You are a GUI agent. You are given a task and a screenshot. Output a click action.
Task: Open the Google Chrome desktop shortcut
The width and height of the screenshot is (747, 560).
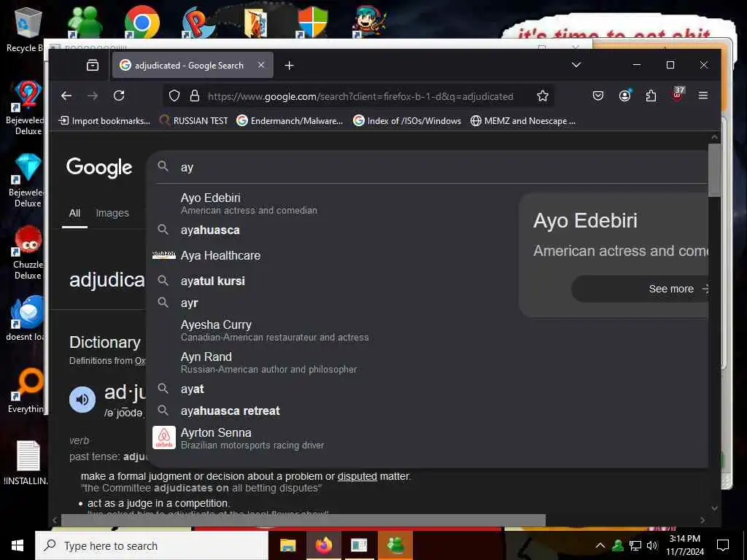142,22
